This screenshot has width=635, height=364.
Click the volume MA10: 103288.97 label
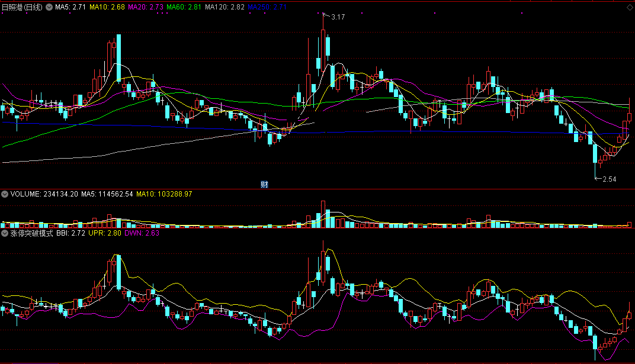(164, 194)
